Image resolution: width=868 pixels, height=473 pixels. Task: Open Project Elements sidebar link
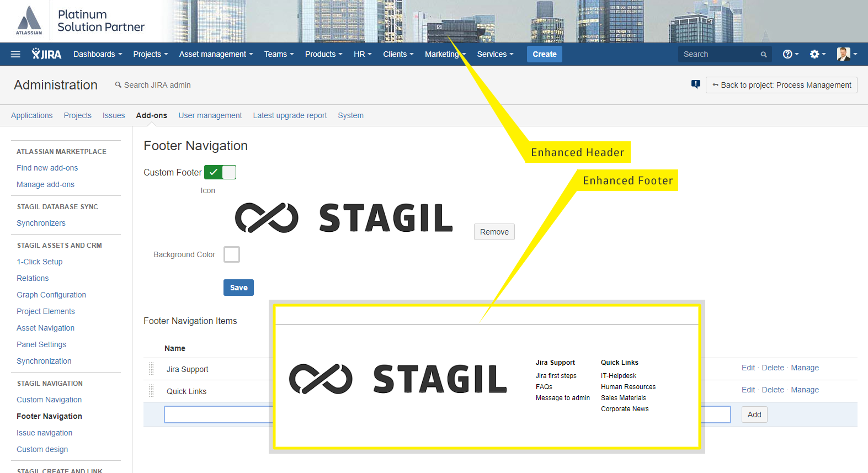tap(46, 311)
